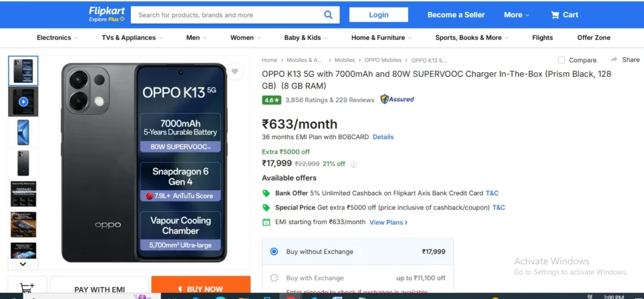
Task: Expand the Baby & Kids menu
Action: (x=306, y=37)
